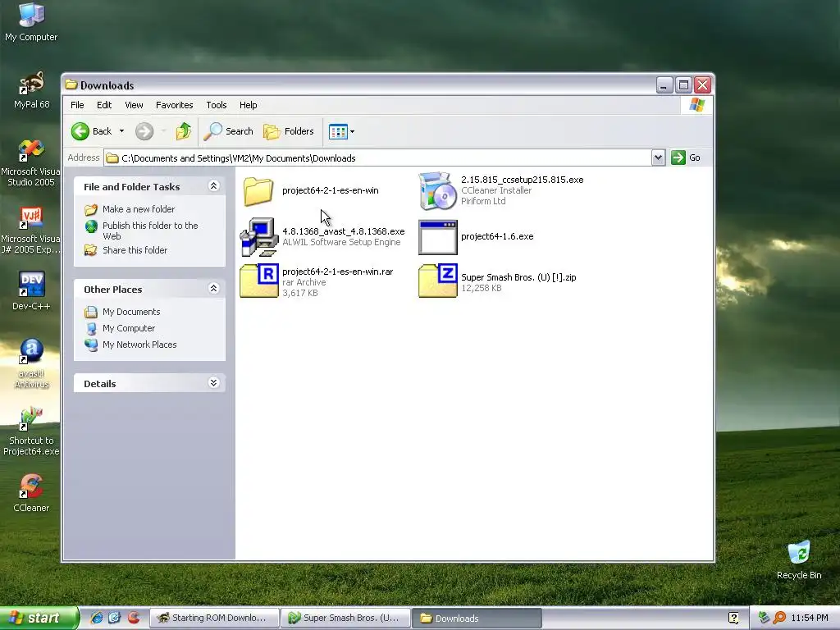Click the network connection tray icon
The height and width of the screenshot is (630, 840).
click(x=764, y=618)
